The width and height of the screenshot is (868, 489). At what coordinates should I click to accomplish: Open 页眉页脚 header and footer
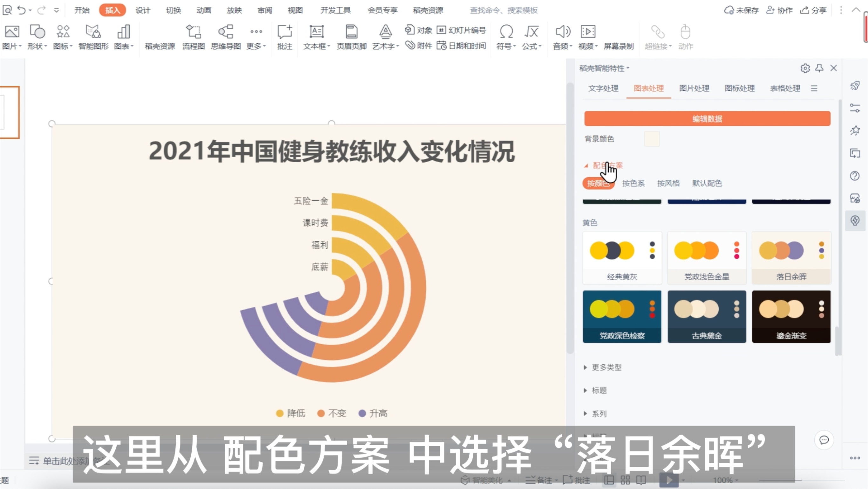click(x=351, y=37)
